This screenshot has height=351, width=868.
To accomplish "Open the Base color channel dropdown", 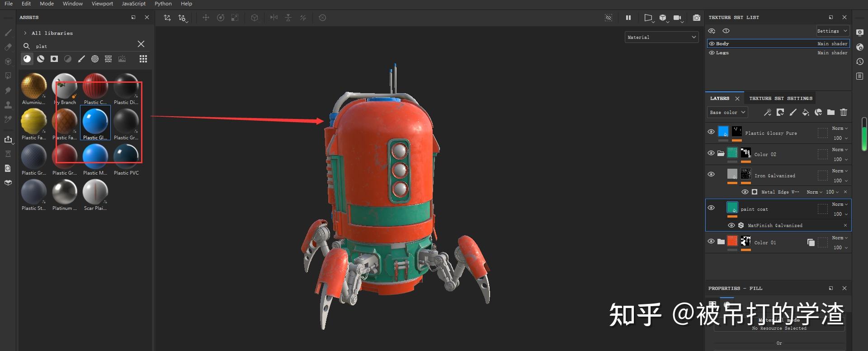I will pyautogui.click(x=727, y=112).
